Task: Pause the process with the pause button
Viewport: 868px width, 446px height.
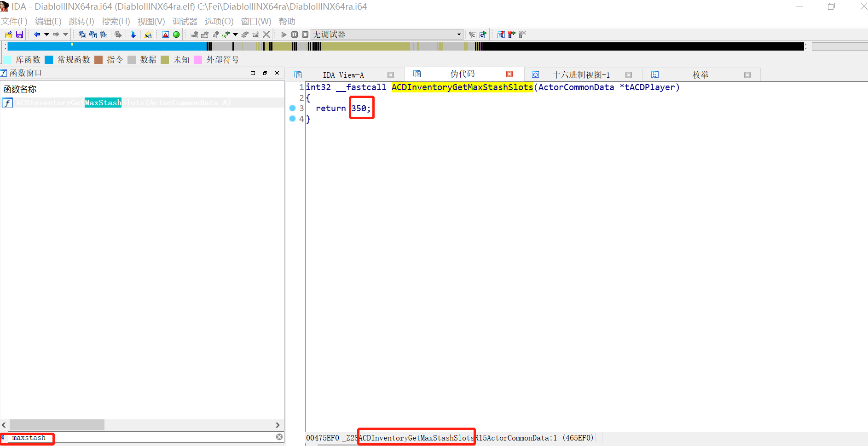Action: [x=295, y=34]
